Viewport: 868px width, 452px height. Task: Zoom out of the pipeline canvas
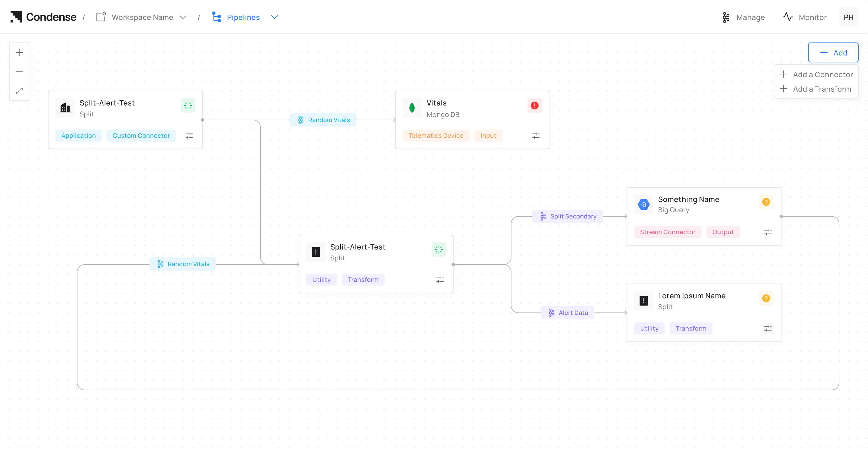19,72
